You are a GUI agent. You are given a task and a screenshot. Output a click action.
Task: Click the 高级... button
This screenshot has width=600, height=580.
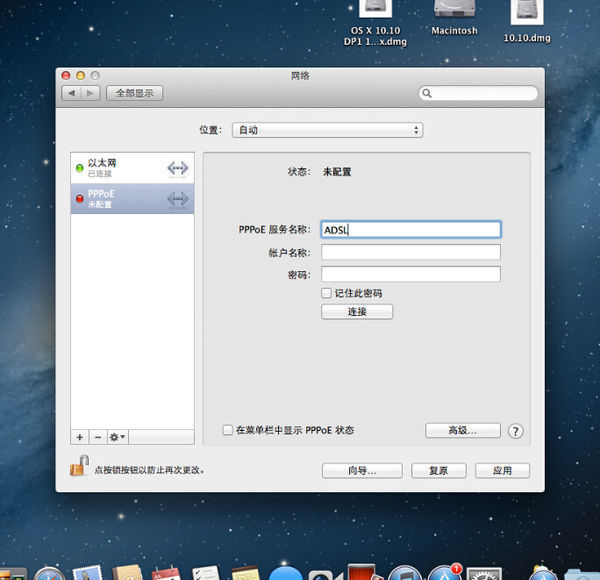[462, 430]
